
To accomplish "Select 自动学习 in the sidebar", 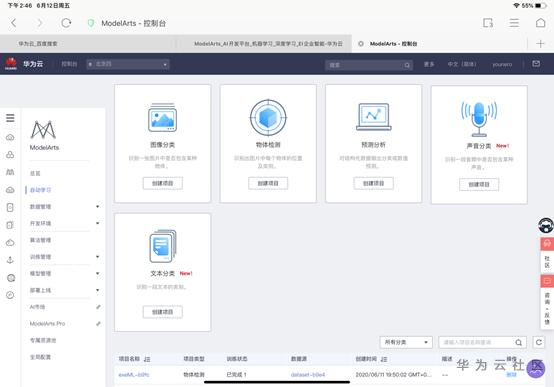I will (40, 190).
